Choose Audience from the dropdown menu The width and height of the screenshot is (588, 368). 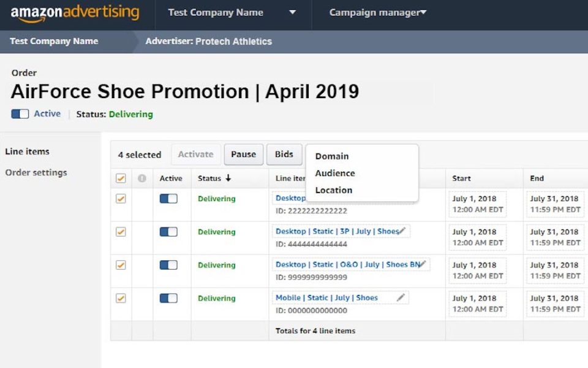[335, 174]
